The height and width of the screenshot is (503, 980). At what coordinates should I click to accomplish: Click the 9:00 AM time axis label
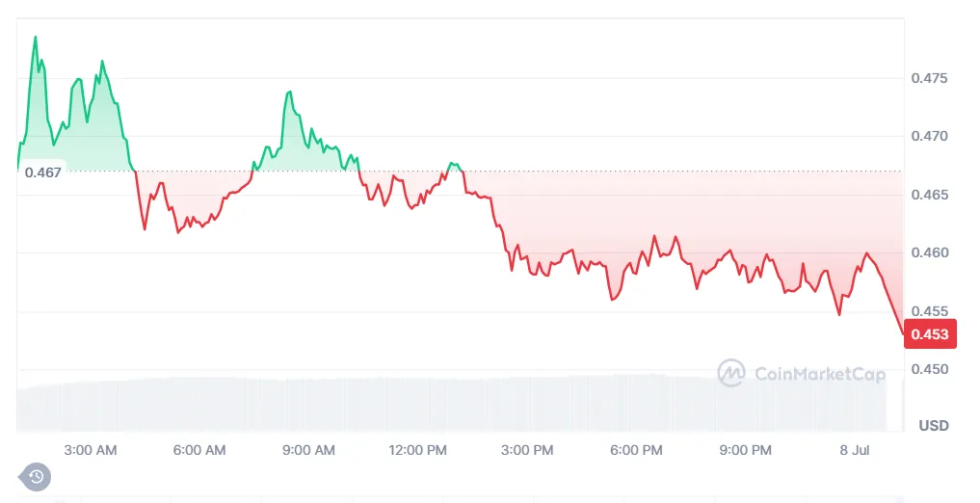pos(308,450)
